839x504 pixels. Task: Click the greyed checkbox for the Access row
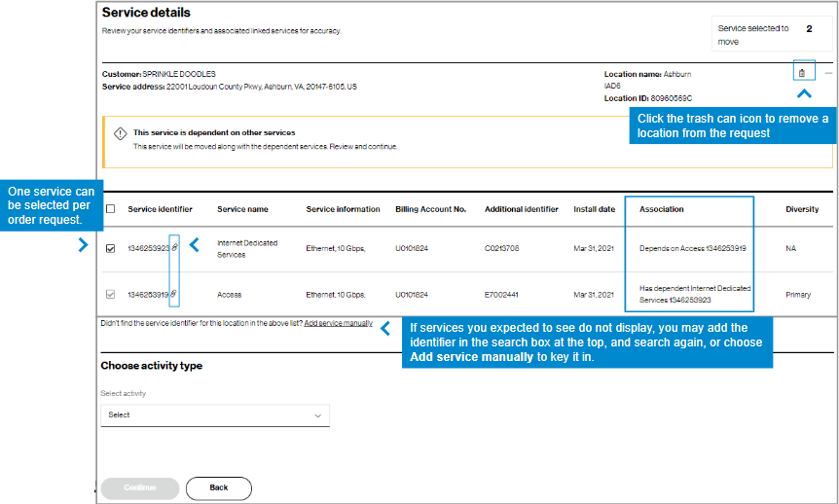[x=110, y=294]
